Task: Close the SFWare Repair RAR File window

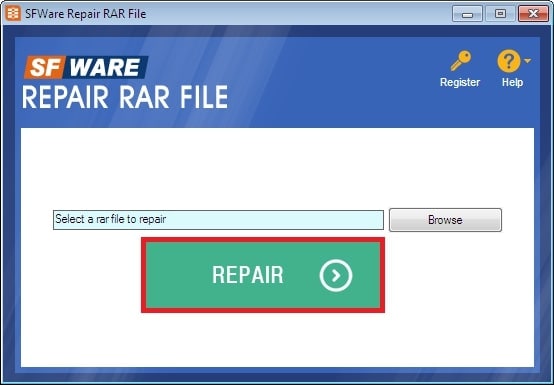Action: (x=533, y=14)
